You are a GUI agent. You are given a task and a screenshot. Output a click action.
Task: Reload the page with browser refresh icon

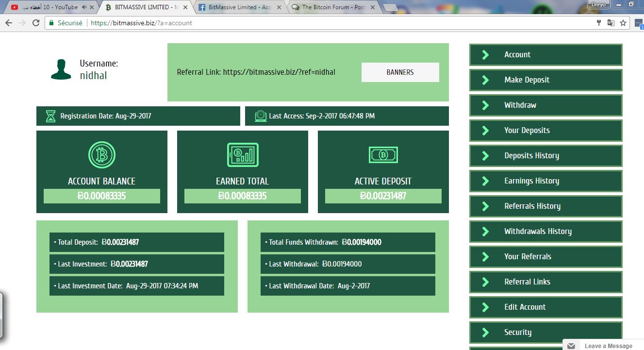[x=36, y=23]
